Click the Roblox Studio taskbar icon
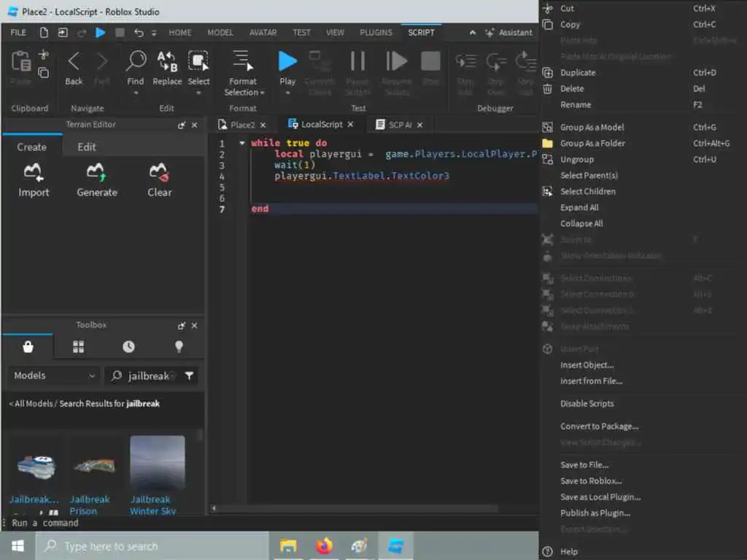This screenshot has width=747, height=560. click(x=395, y=545)
